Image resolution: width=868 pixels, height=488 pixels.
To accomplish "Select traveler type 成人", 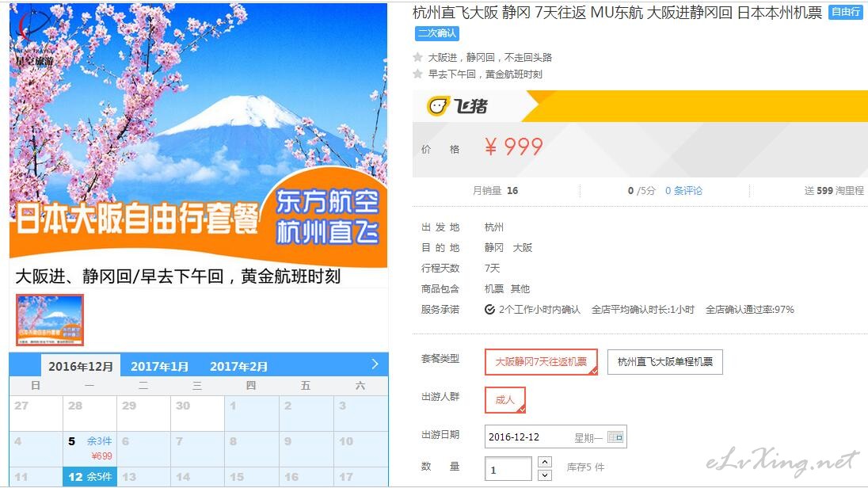I will tap(504, 400).
